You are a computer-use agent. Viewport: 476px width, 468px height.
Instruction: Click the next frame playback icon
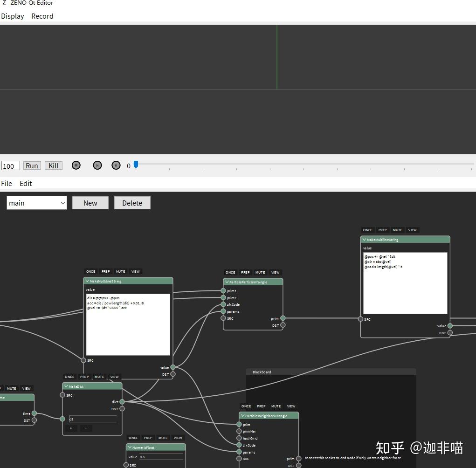[x=116, y=165]
